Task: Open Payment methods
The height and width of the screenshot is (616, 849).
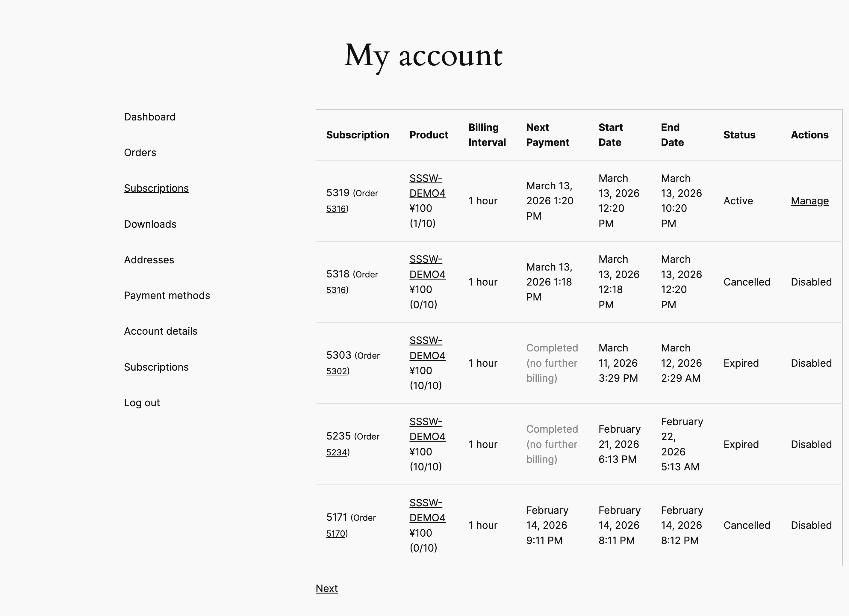Action: tap(167, 295)
